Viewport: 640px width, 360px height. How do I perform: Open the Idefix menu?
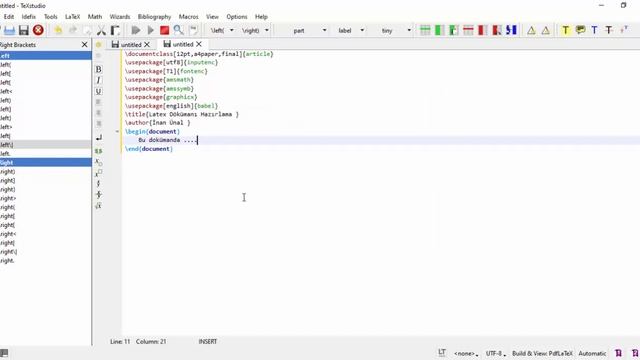[x=29, y=17]
